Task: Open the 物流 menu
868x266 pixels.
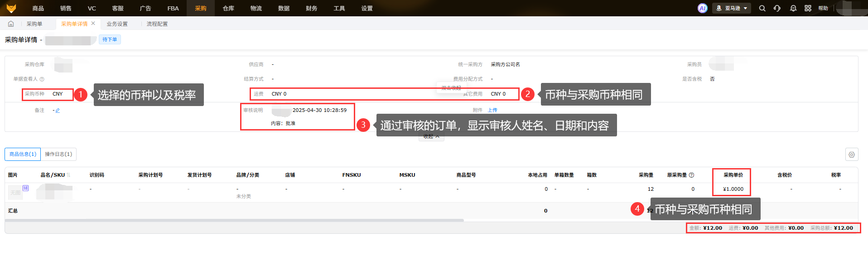Action: [x=256, y=8]
